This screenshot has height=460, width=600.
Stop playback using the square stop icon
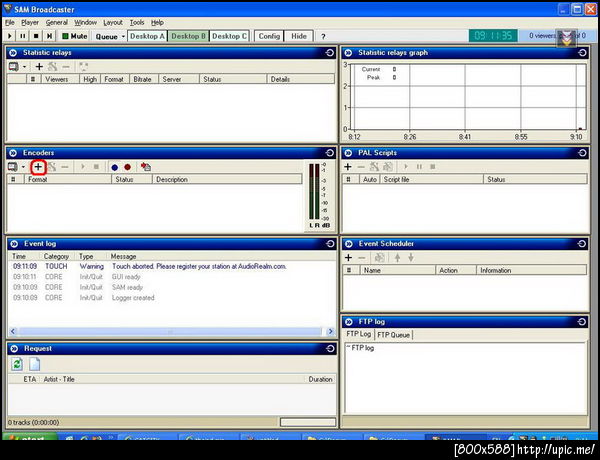click(36, 36)
